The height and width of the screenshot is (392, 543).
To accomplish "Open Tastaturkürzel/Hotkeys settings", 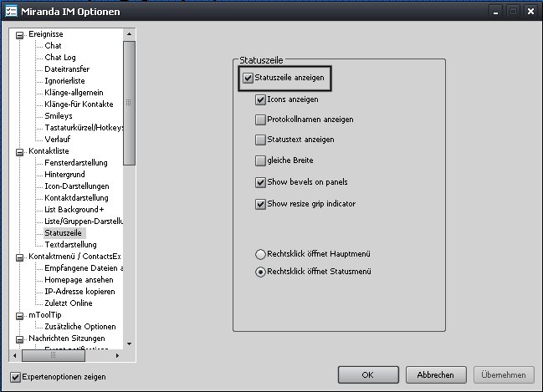I will pos(84,128).
